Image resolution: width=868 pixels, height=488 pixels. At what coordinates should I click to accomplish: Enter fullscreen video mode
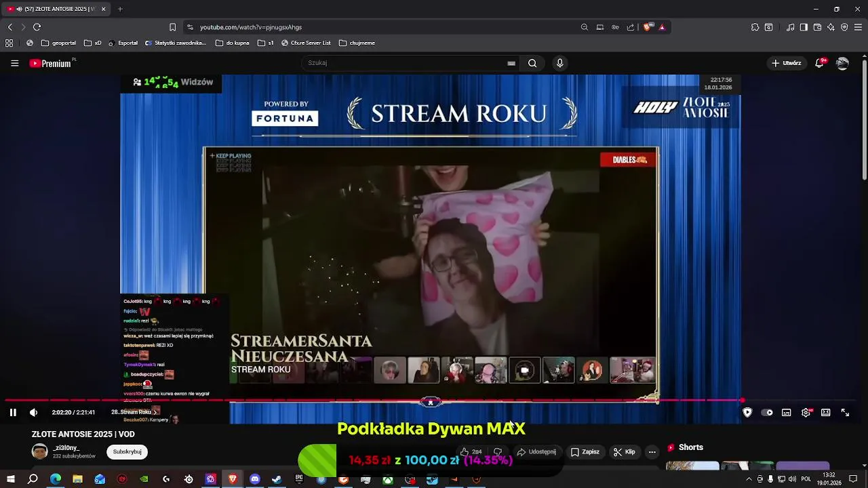pyautogui.click(x=846, y=412)
